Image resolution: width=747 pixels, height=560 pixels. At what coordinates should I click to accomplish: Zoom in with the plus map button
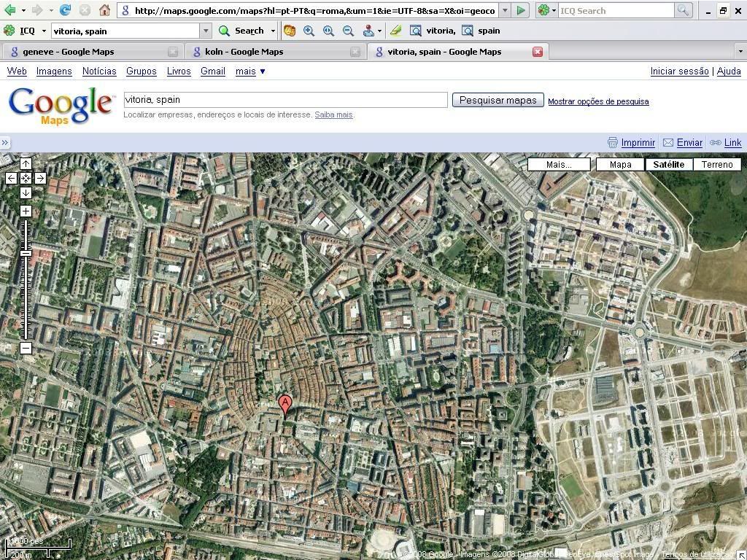point(26,211)
